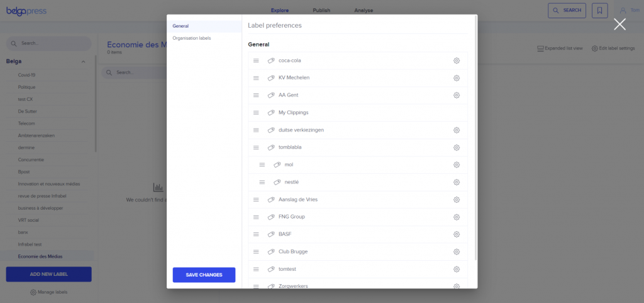Image resolution: width=644 pixels, height=303 pixels.
Task: Click the My Clippings label name
Action: (x=293, y=113)
